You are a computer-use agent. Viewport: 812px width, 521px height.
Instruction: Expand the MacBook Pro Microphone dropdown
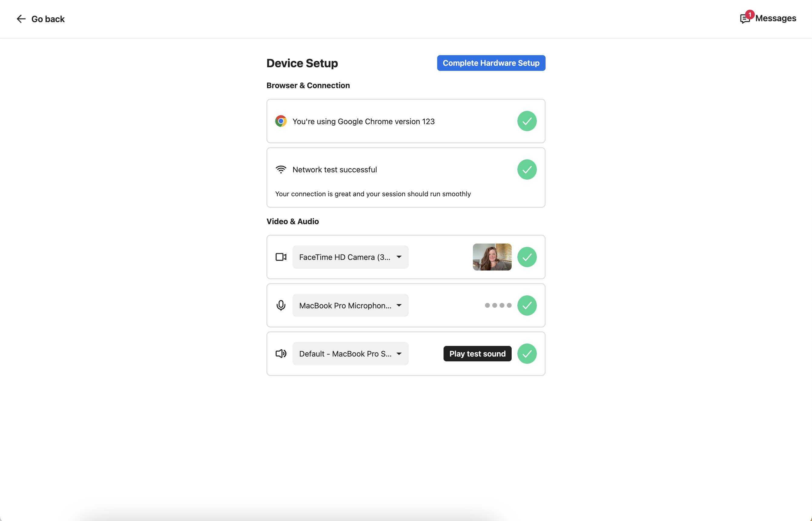[x=350, y=306]
